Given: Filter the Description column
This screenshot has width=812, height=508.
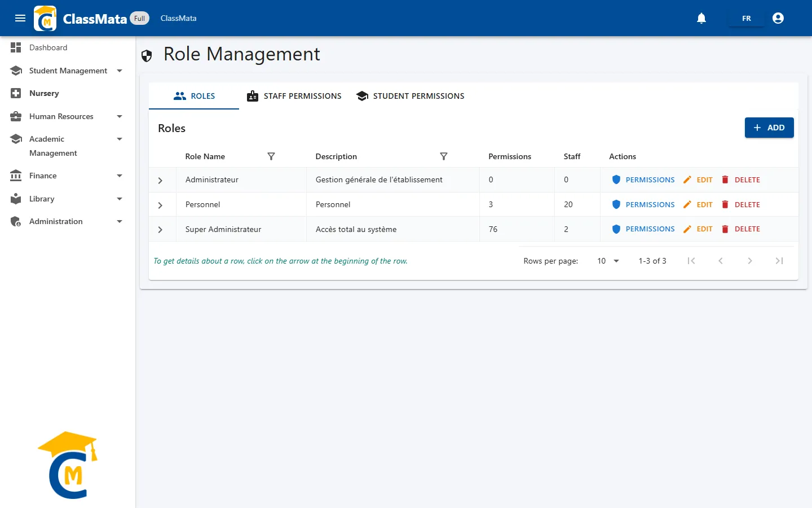Looking at the screenshot, I should 444,156.
